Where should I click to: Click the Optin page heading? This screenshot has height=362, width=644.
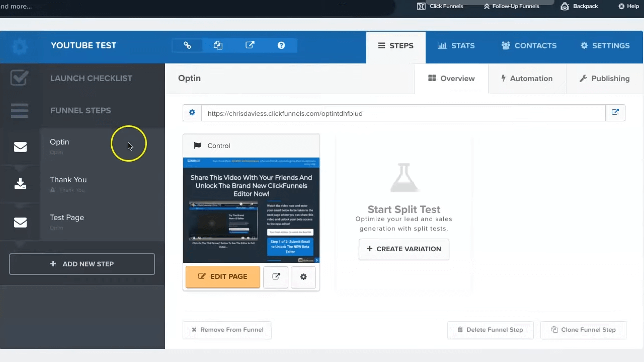coord(189,79)
